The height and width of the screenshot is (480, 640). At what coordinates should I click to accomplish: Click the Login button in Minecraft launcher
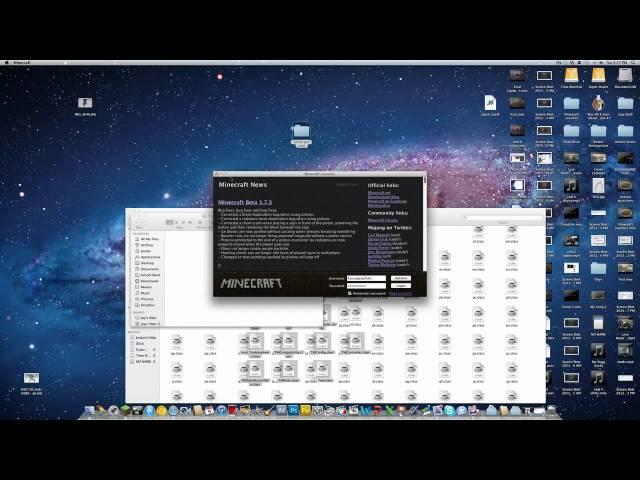400,286
